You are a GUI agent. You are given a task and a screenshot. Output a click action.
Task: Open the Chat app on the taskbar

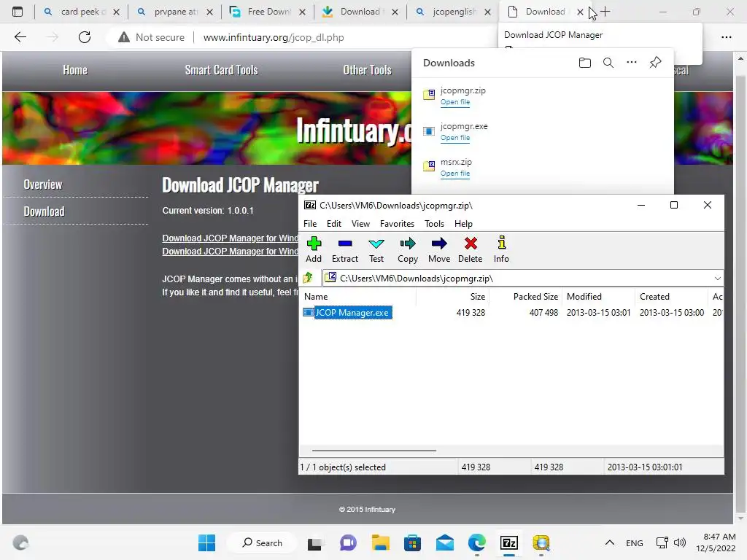pyautogui.click(x=348, y=542)
